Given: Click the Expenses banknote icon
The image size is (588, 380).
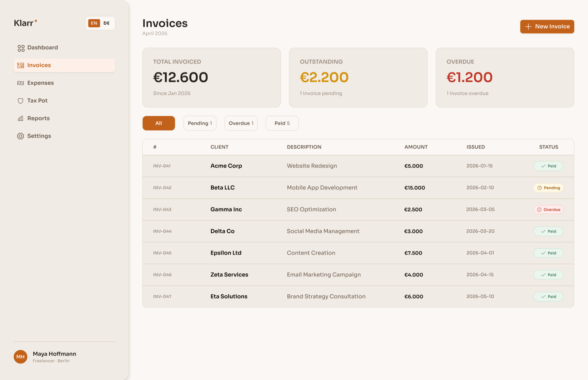Looking at the screenshot, I should tap(21, 83).
